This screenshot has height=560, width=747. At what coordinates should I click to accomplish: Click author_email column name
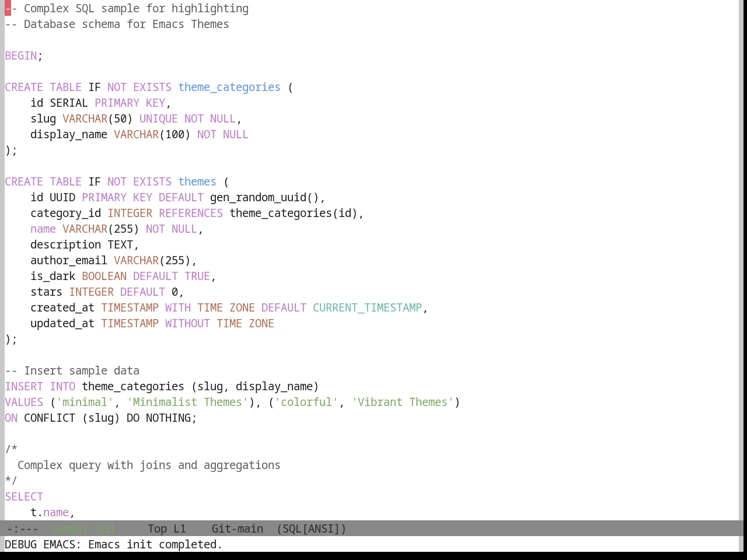[69, 260]
